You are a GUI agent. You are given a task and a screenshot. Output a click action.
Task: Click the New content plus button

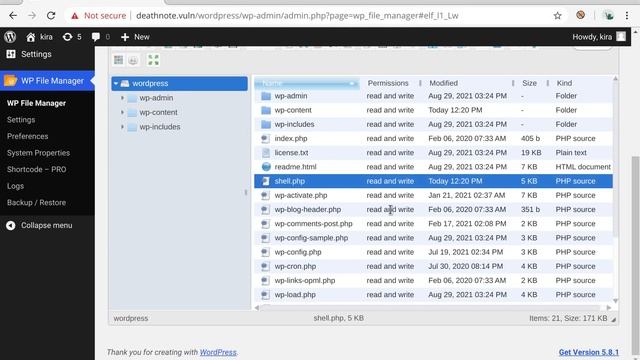(135, 37)
